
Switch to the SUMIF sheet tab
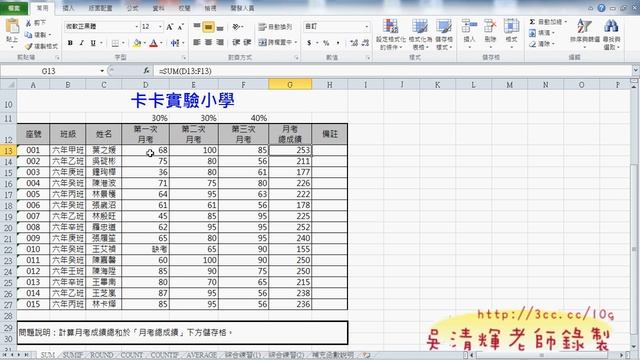coord(73,355)
